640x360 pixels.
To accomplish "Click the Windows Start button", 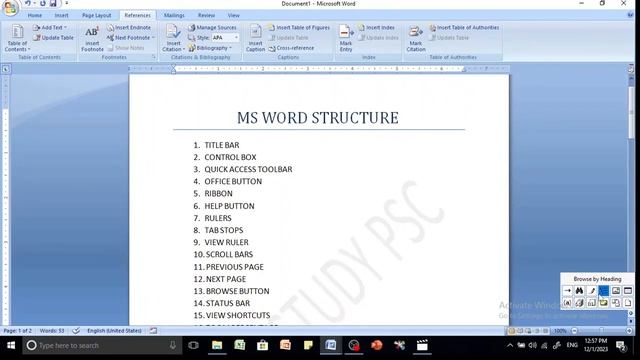I will click(11, 345).
